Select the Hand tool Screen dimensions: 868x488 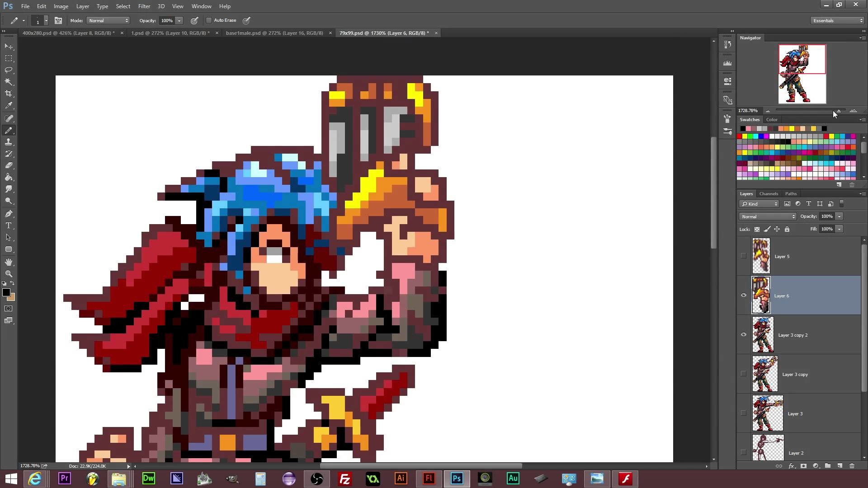coord(9,262)
